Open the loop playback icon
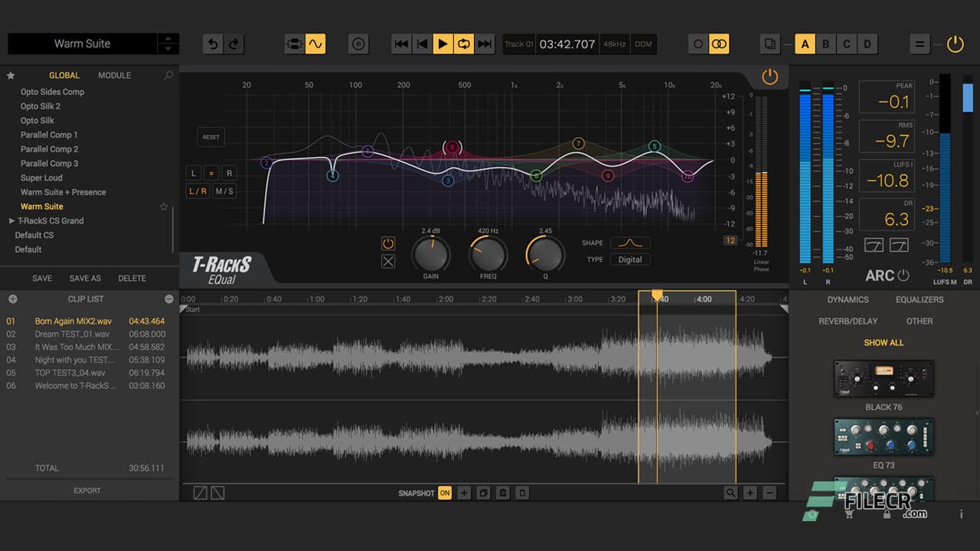This screenshot has height=551, width=980. pos(464,44)
